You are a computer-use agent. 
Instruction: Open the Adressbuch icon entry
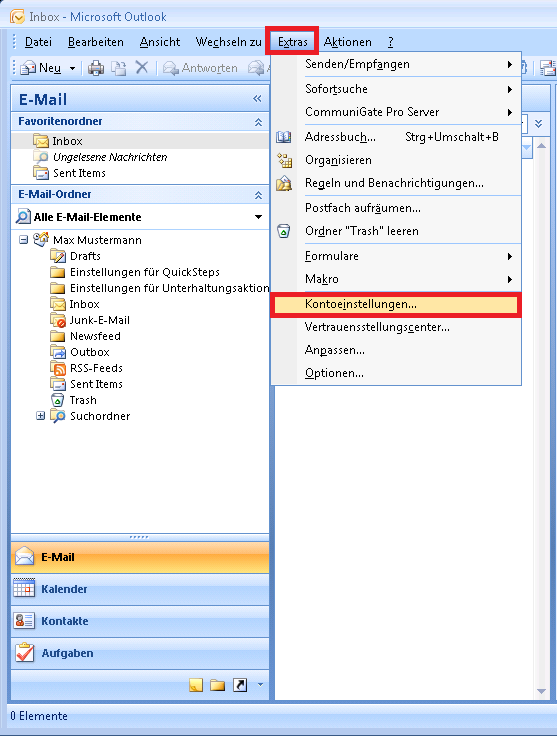coord(283,137)
